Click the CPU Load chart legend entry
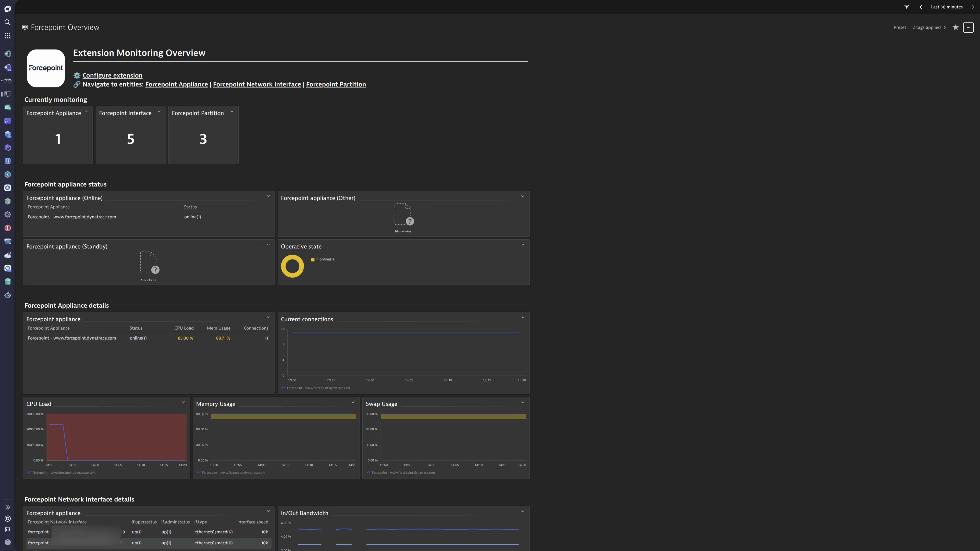The width and height of the screenshot is (980, 551). pyautogui.click(x=61, y=473)
